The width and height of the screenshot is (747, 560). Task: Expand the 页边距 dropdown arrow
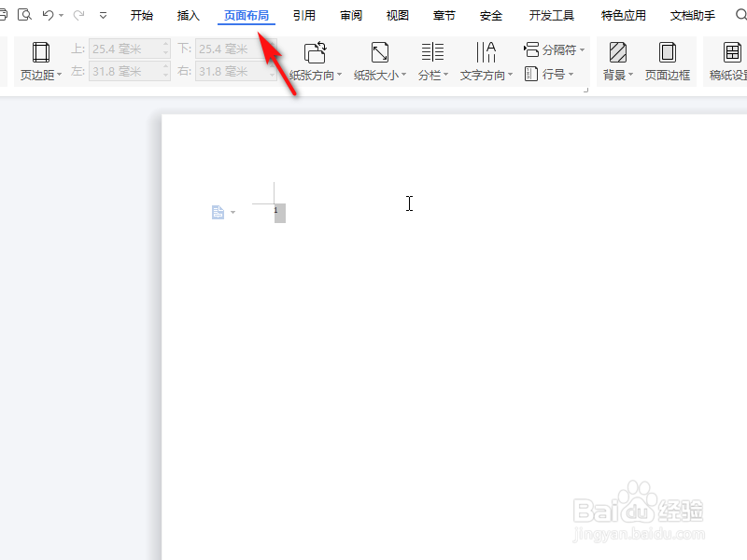[59, 75]
